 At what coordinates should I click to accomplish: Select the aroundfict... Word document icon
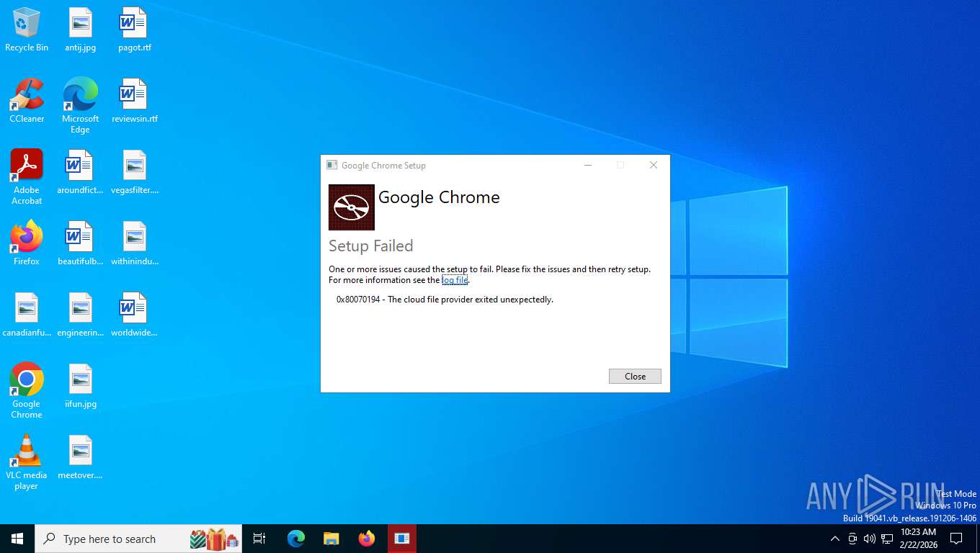click(80, 172)
